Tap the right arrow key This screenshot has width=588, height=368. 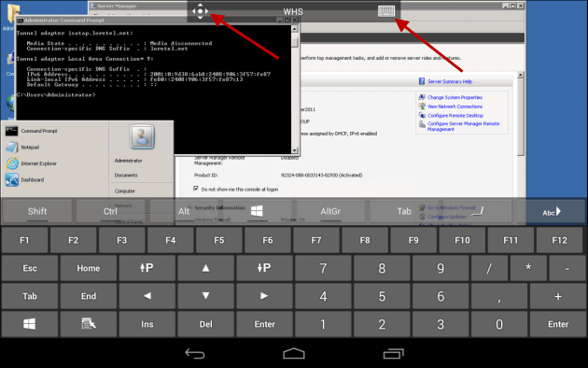[x=264, y=296]
